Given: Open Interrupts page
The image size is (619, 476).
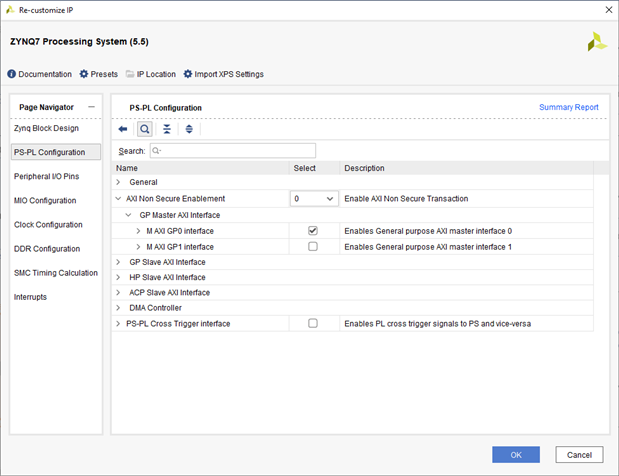Looking at the screenshot, I should [30, 297].
